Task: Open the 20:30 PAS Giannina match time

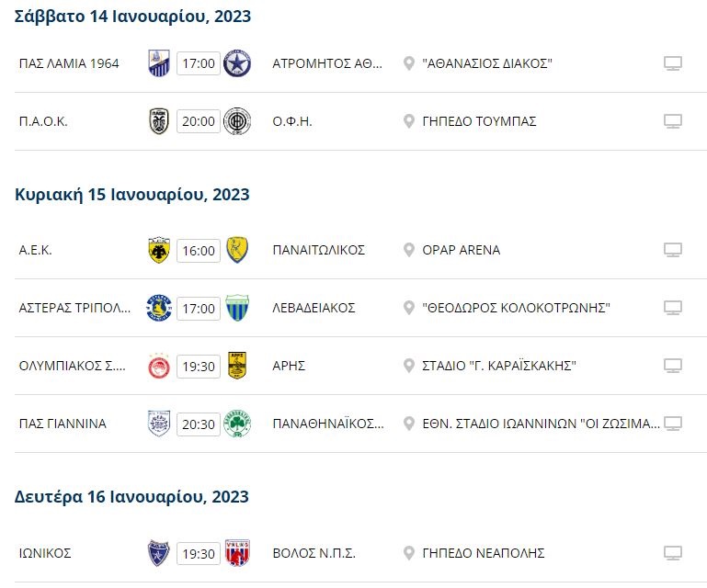Action: pos(199,424)
